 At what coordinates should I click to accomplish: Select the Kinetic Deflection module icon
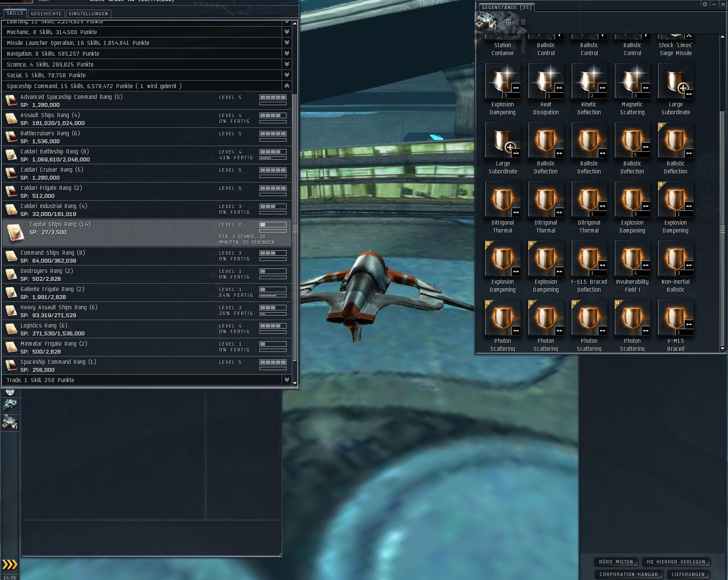[x=589, y=81]
